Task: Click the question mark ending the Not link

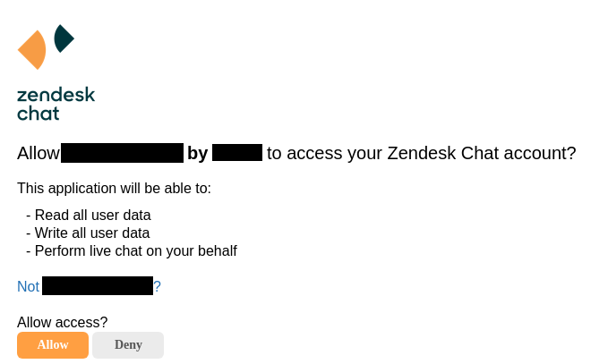Action: pyautogui.click(x=158, y=286)
